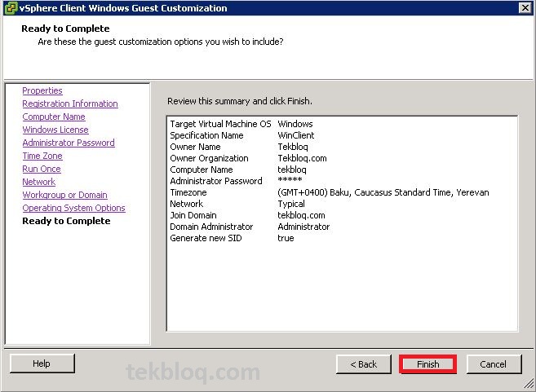
Task: Click the WinClient specification value
Action: [x=295, y=135]
